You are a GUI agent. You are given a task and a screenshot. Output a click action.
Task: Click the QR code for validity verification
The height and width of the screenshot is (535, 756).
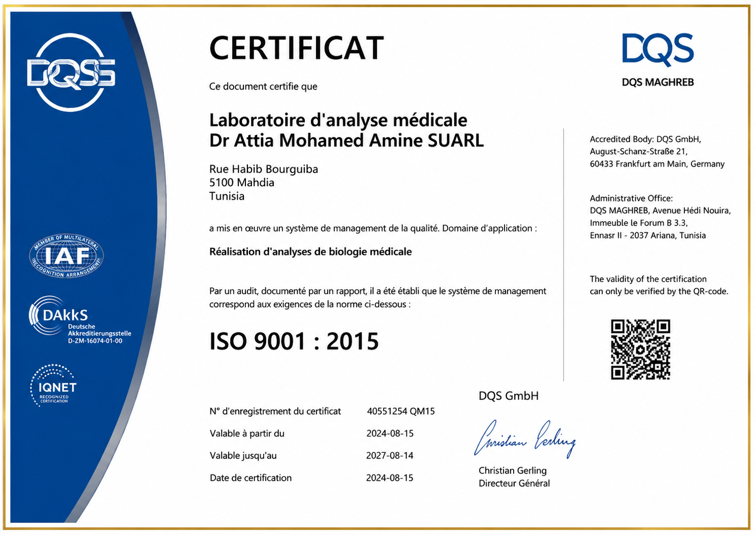pos(640,349)
